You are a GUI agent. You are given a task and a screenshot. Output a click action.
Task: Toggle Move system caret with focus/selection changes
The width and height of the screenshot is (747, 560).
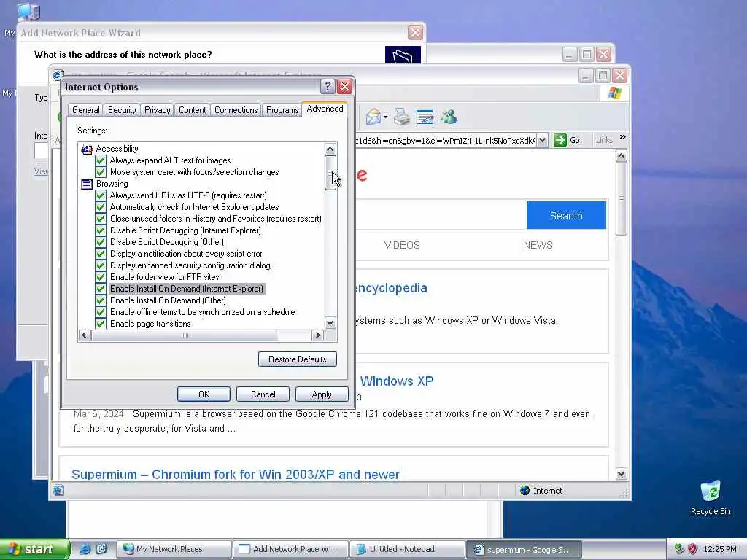pyautogui.click(x=101, y=172)
